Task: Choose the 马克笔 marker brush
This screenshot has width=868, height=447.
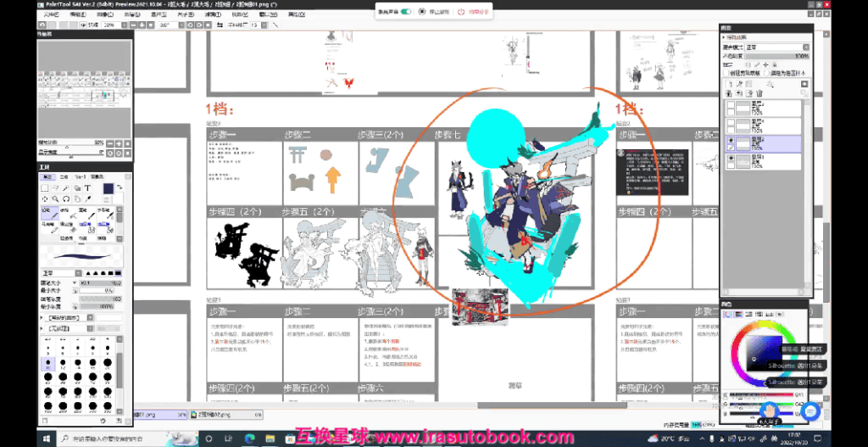Action: point(50,226)
